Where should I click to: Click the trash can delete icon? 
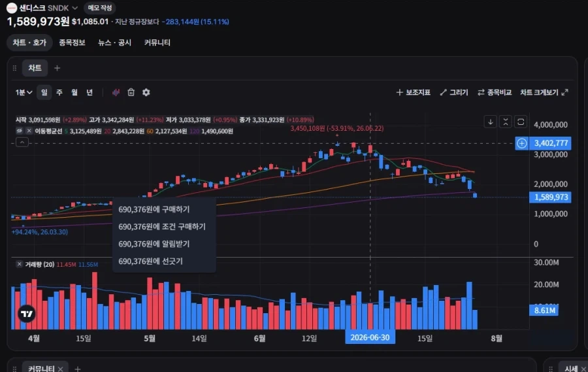tap(131, 92)
